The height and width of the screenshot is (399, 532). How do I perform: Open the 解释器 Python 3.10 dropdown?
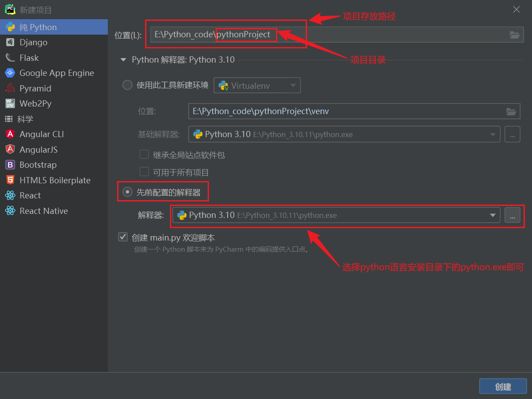(336, 215)
